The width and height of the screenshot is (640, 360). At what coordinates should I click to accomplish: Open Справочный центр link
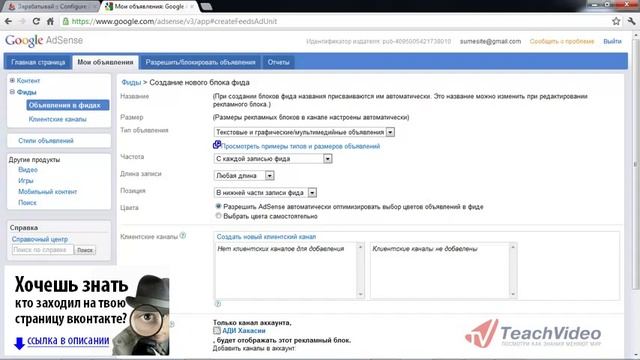tap(40, 239)
